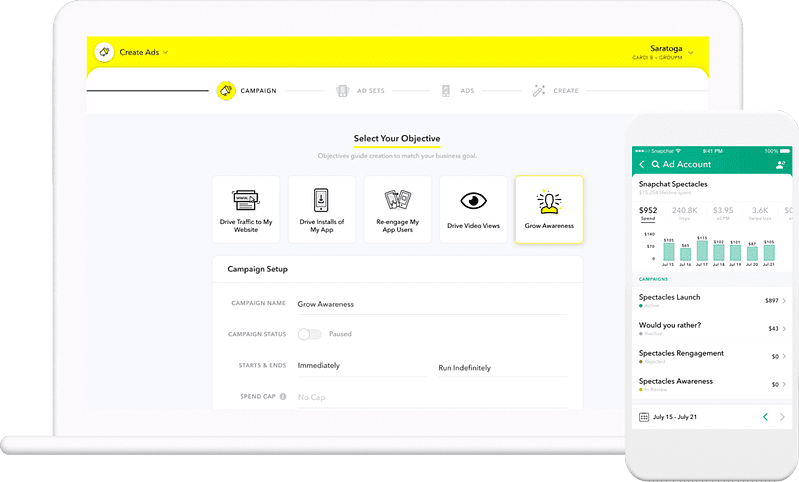
Task: Click the Snapchat Spectacles account title
Action: point(673,184)
